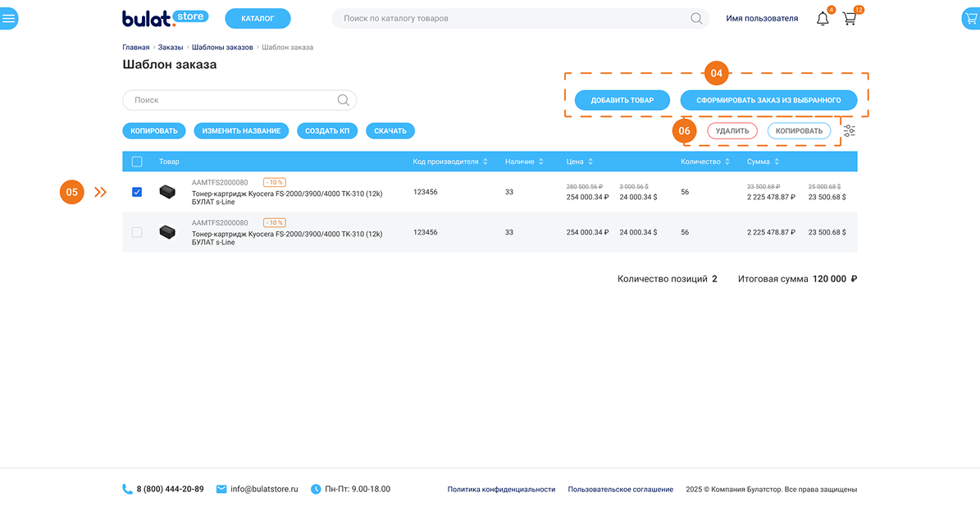Open the shopping cart in the header
The image size is (980, 511).
point(850,19)
